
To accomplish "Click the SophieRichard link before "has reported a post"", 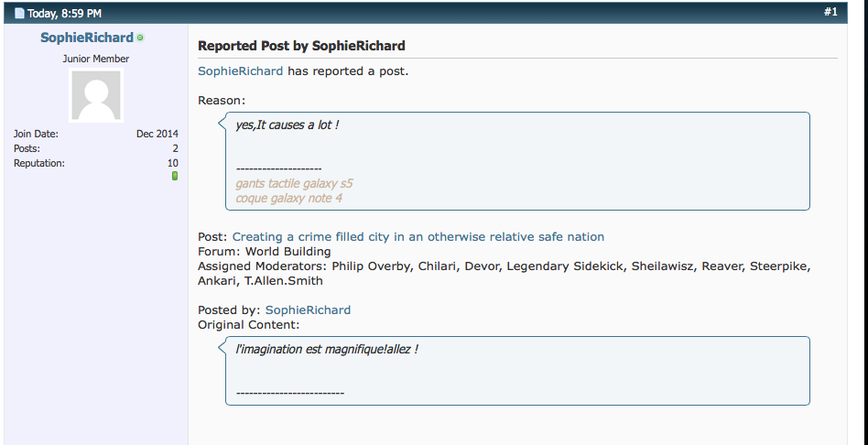I will coord(241,71).
